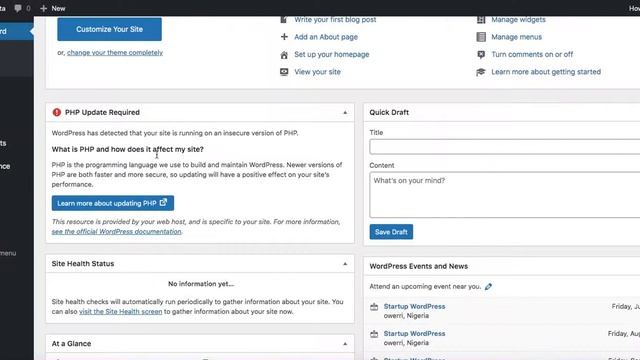This screenshot has width=640, height=360.
Task: Open Learn more about getting started link
Action: [x=546, y=72]
